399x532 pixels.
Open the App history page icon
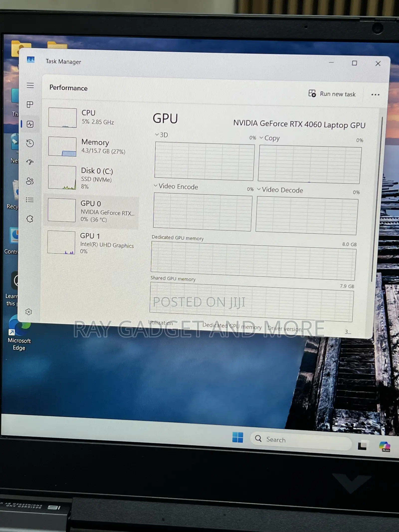click(x=30, y=143)
